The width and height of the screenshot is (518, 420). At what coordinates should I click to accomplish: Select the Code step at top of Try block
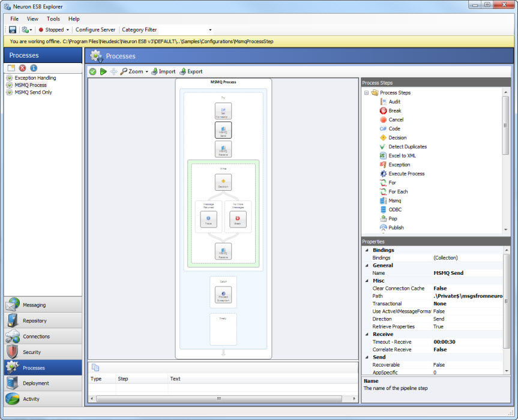[223, 111]
